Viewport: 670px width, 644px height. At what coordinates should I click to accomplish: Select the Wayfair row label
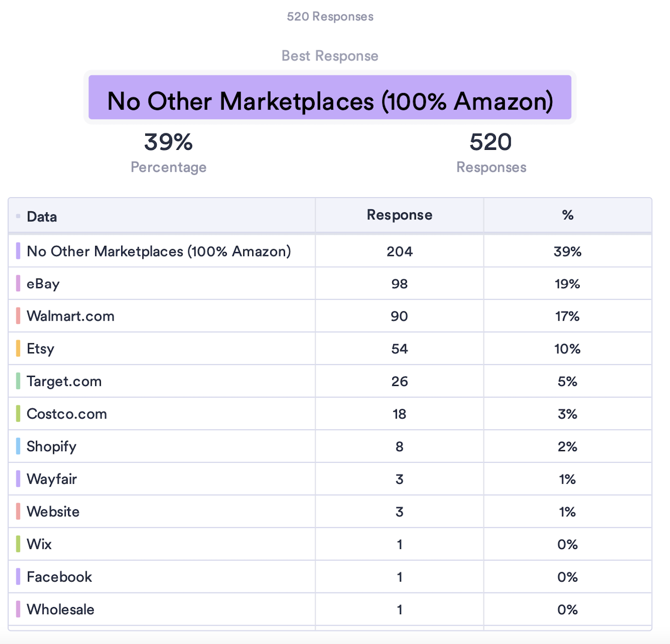click(x=52, y=479)
